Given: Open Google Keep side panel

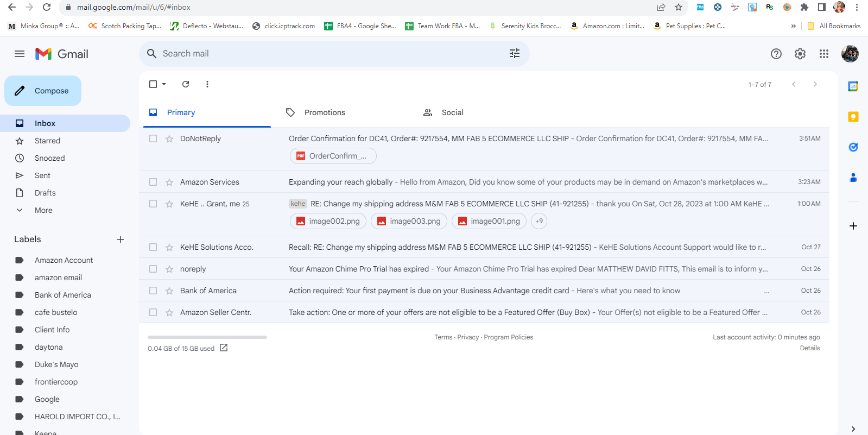Looking at the screenshot, I should (853, 117).
